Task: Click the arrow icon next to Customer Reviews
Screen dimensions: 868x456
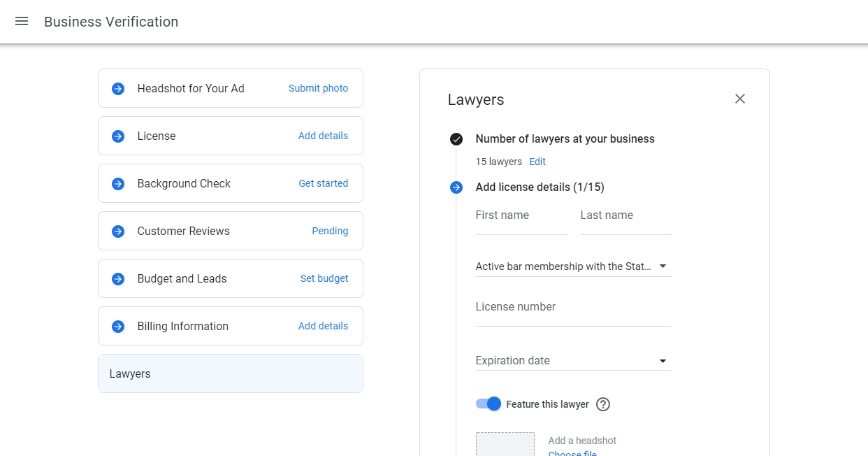Action: [117, 231]
